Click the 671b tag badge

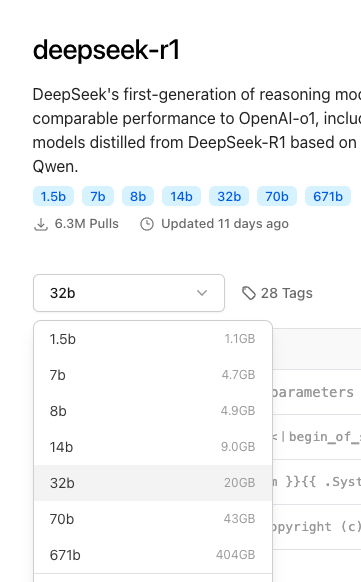point(328,196)
